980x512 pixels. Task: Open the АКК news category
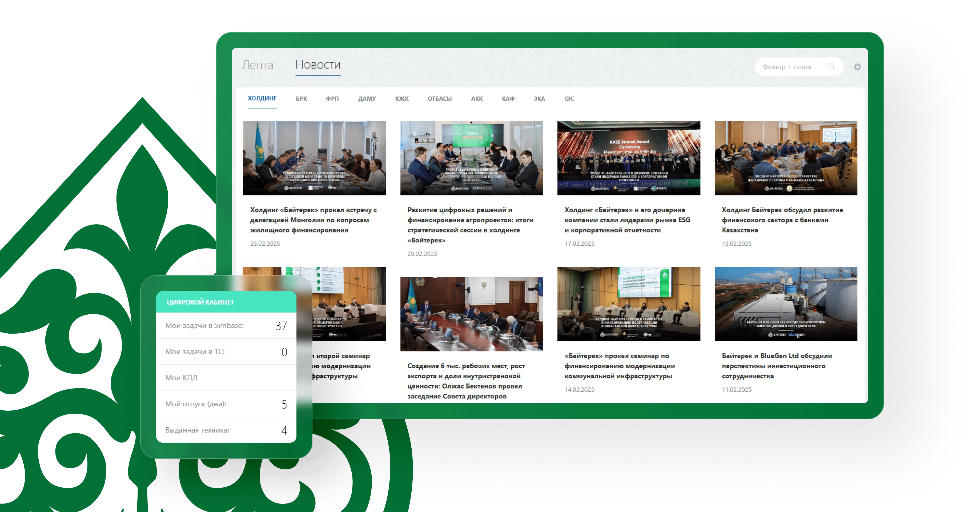pyautogui.click(x=477, y=99)
